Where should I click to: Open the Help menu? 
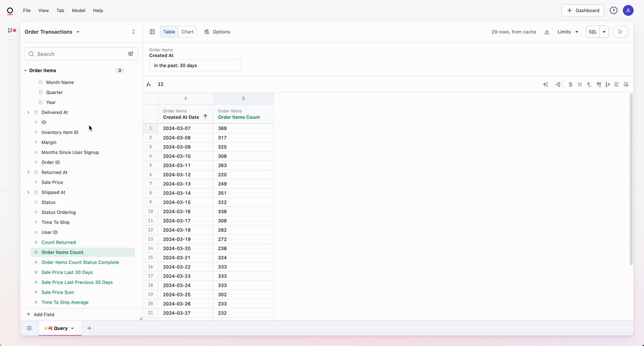pyautogui.click(x=98, y=10)
